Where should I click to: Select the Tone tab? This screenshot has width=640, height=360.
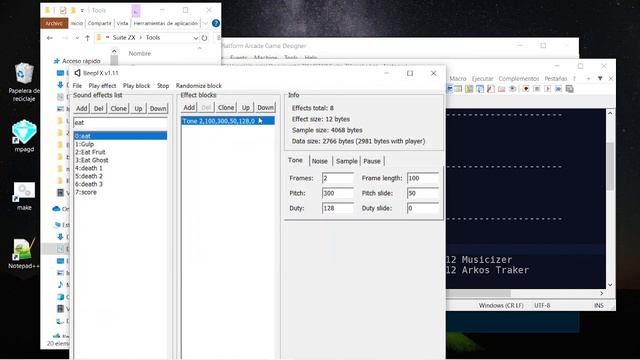[295, 160]
